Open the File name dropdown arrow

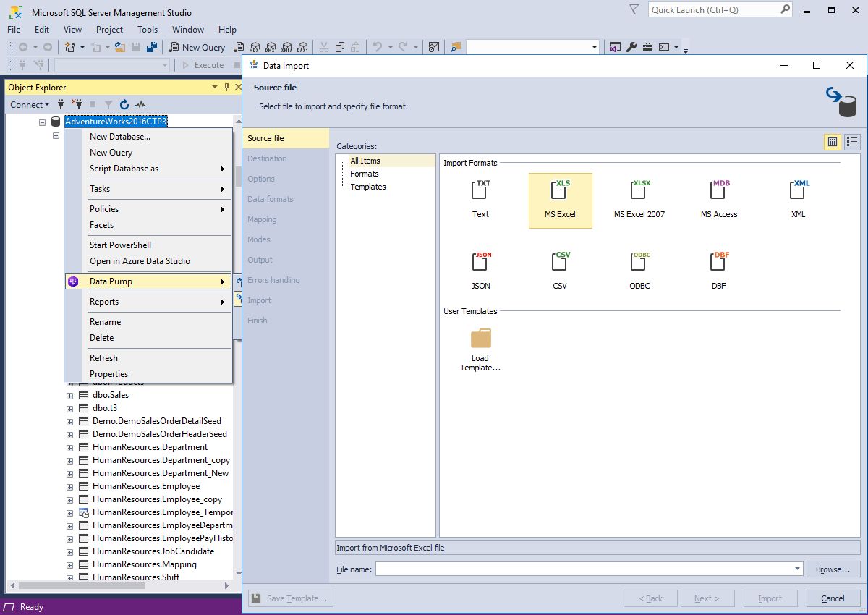797,569
